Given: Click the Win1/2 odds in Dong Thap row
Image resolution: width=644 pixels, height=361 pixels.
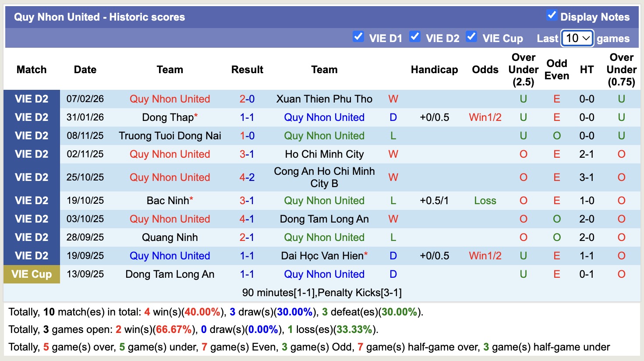Looking at the screenshot, I should (x=485, y=117).
